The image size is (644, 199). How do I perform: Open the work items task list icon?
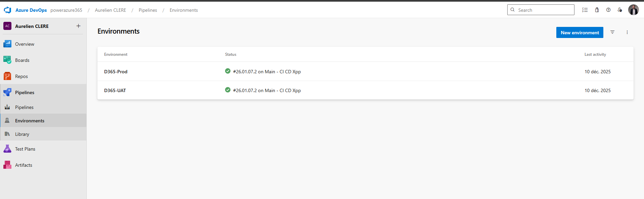click(585, 10)
